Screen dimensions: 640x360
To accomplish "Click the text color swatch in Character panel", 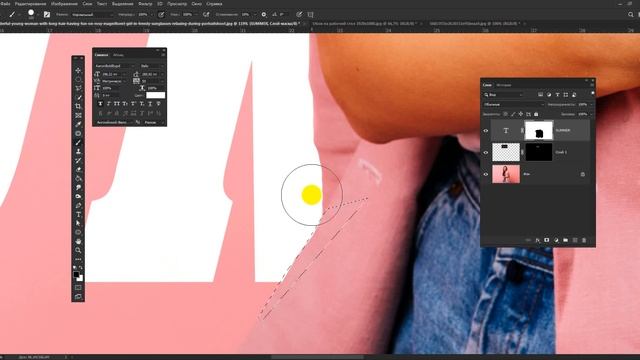I will [156, 95].
